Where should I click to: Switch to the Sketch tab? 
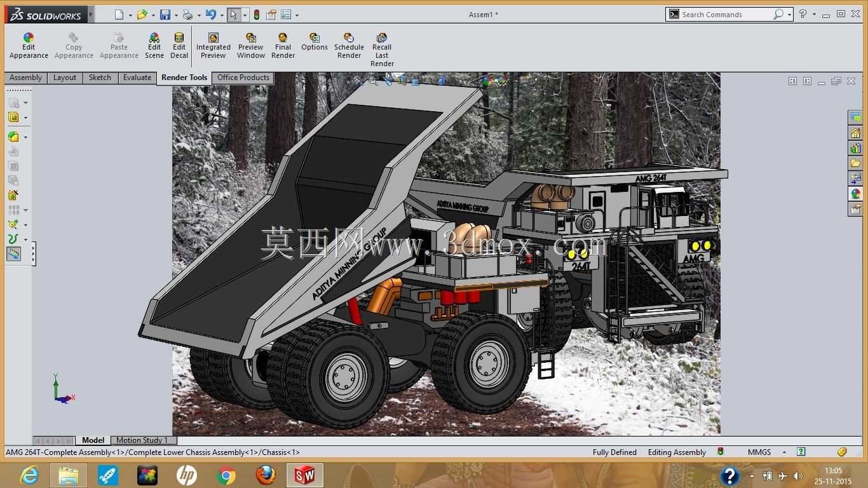(100, 78)
